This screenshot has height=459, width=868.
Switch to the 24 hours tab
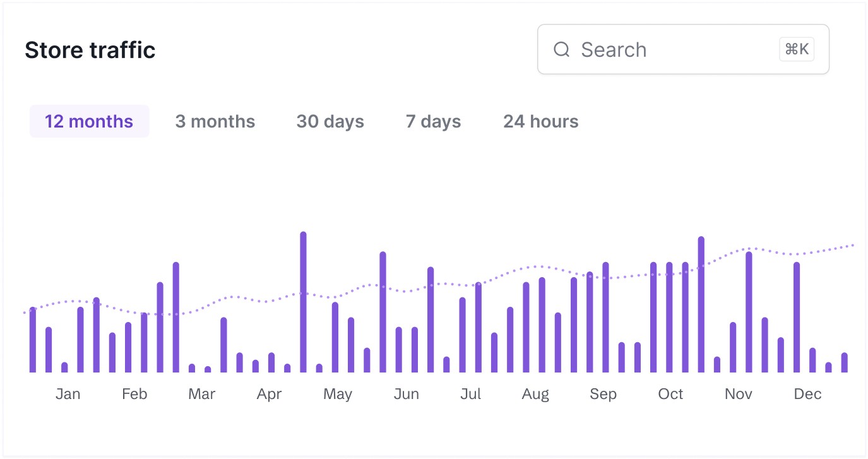541,121
